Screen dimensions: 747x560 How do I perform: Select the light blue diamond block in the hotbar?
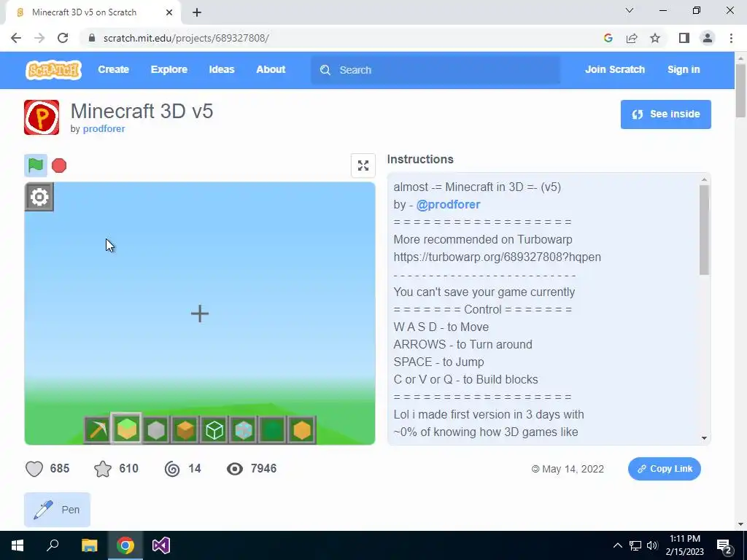pos(244,430)
